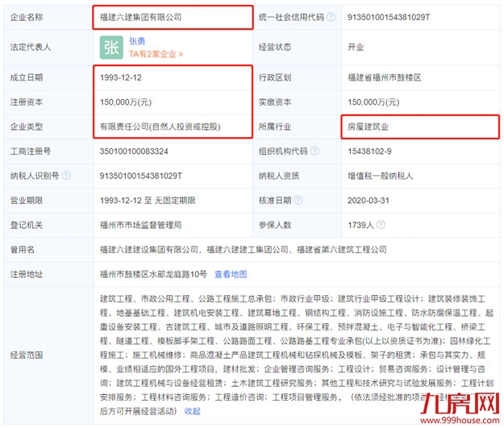Click the help icon next to 统一社会信用代码
This screenshot has height=428, width=504.
(x=331, y=17)
